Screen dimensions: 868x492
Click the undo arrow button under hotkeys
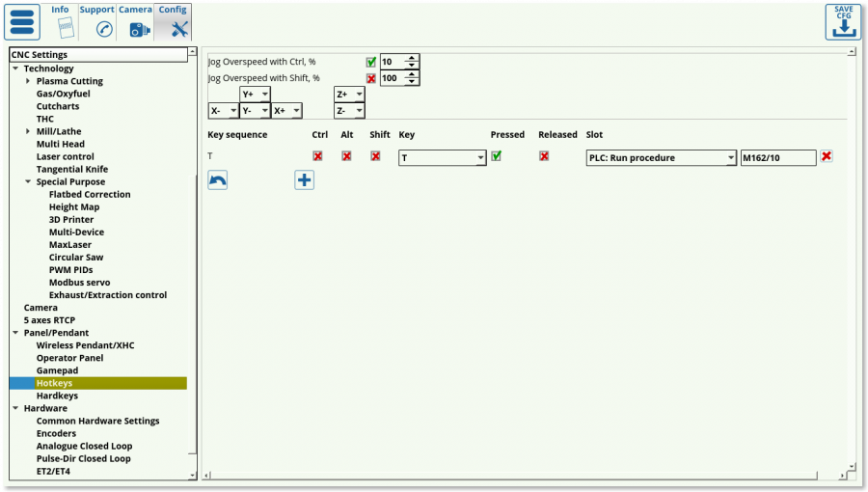218,180
